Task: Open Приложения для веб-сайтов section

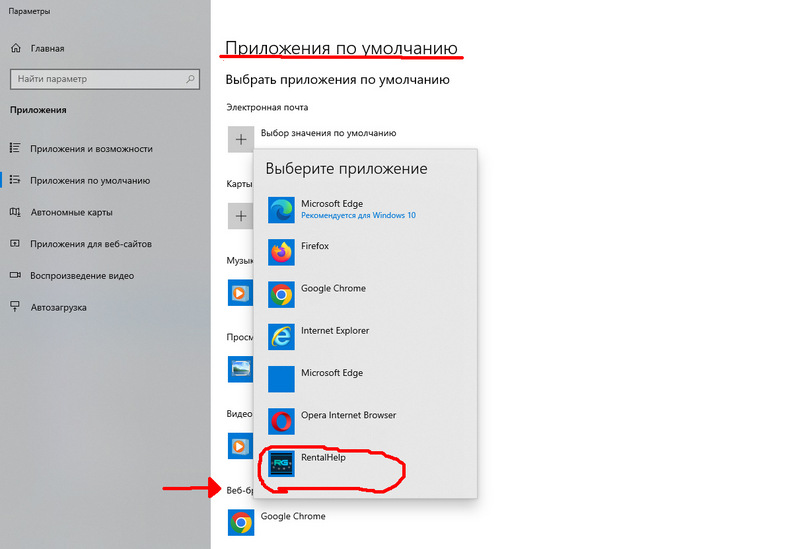Action: coord(88,244)
